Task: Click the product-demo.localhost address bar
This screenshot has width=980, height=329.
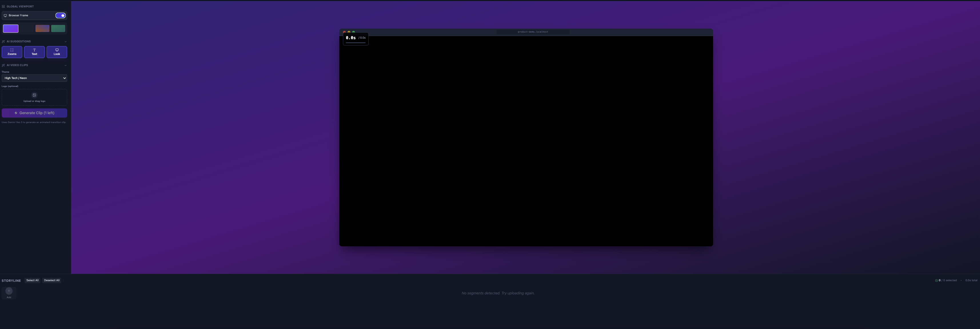Action: tap(532, 32)
